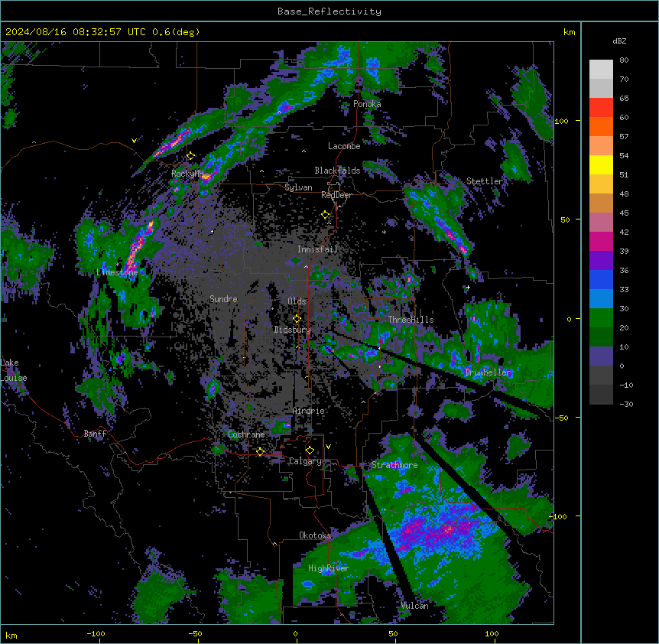Select the Limestone label
This screenshot has height=644, width=659.
117,272
